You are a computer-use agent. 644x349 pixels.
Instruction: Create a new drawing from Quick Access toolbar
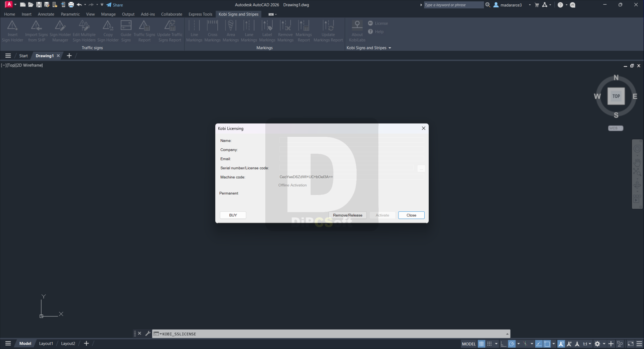coord(22,5)
